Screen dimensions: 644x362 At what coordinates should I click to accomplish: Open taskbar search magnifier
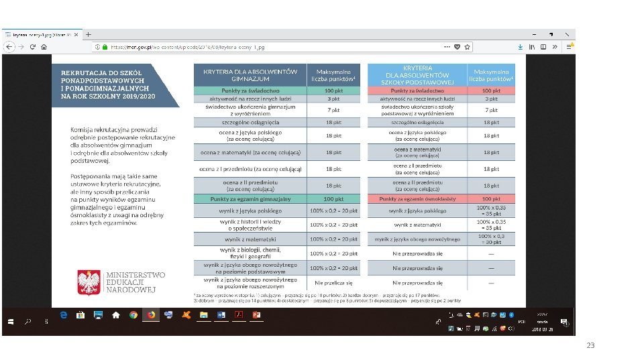28,322
